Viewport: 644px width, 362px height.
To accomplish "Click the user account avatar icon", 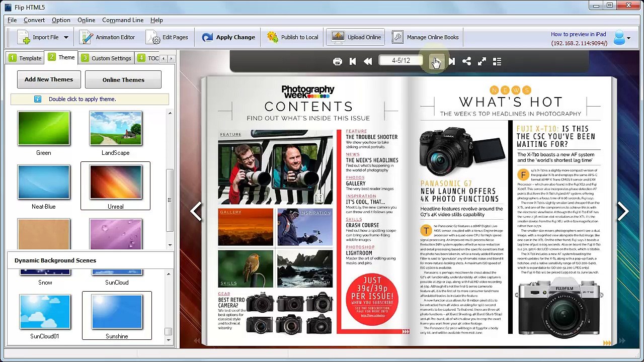I will [619, 37].
